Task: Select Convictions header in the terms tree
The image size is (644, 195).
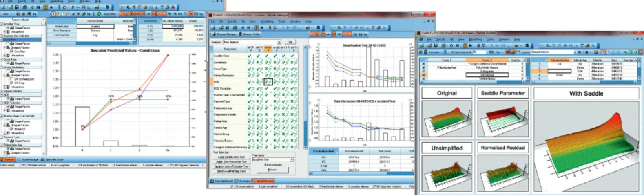Action: [21, 40]
